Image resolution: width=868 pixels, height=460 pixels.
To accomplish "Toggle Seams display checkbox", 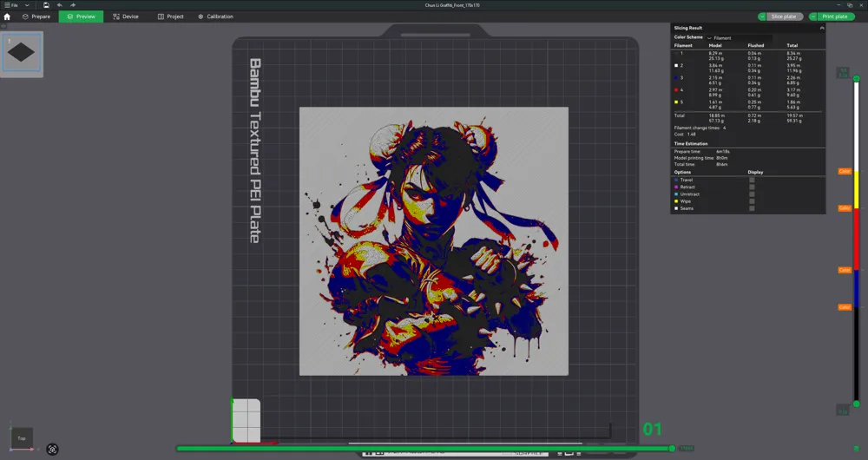I will point(752,208).
